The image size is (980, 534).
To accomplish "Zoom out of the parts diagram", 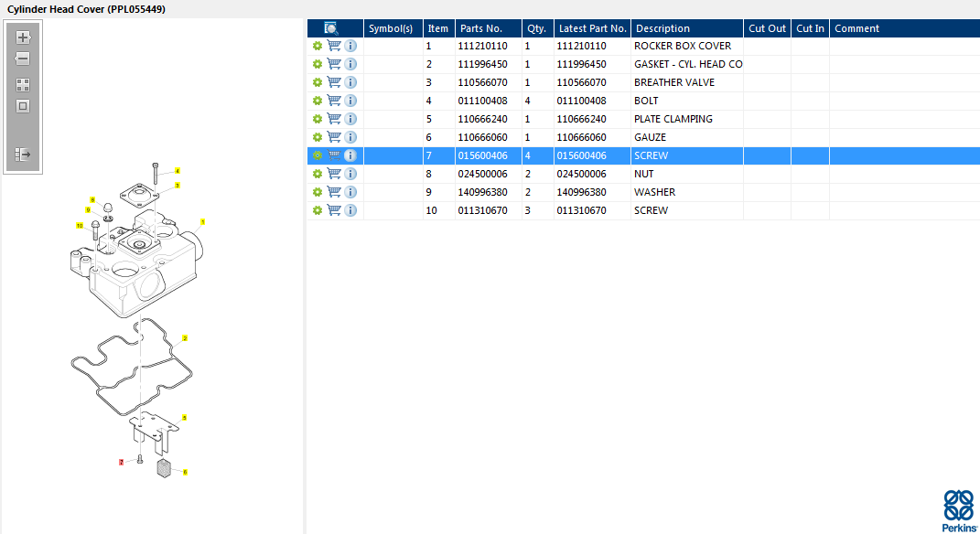I will coord(23,59).
